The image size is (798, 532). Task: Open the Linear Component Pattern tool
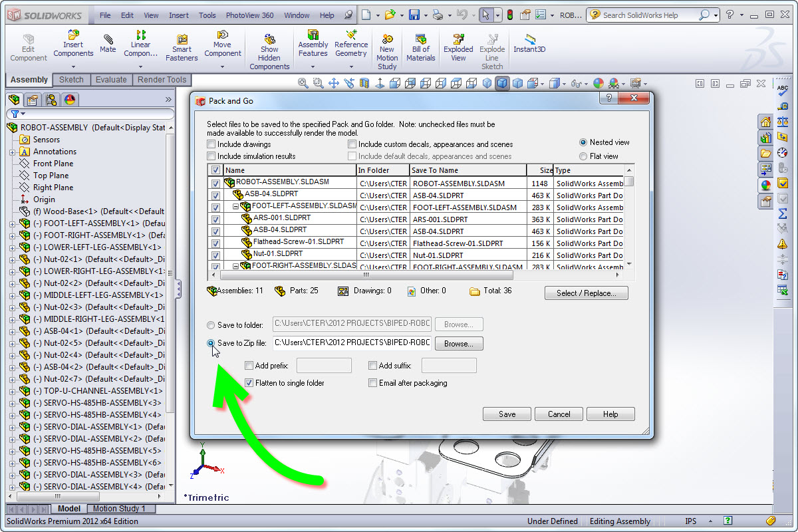tap(140, 43)
